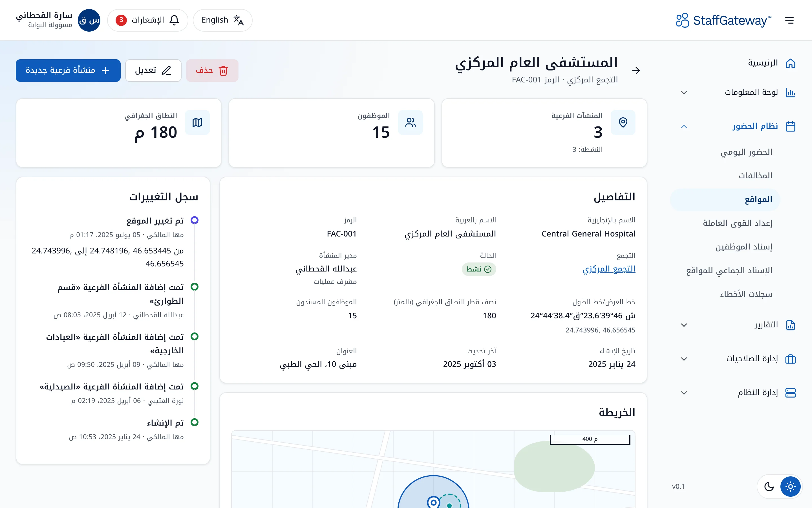Expand the إدارة الصلاحيات chevron

pos(684,359)
